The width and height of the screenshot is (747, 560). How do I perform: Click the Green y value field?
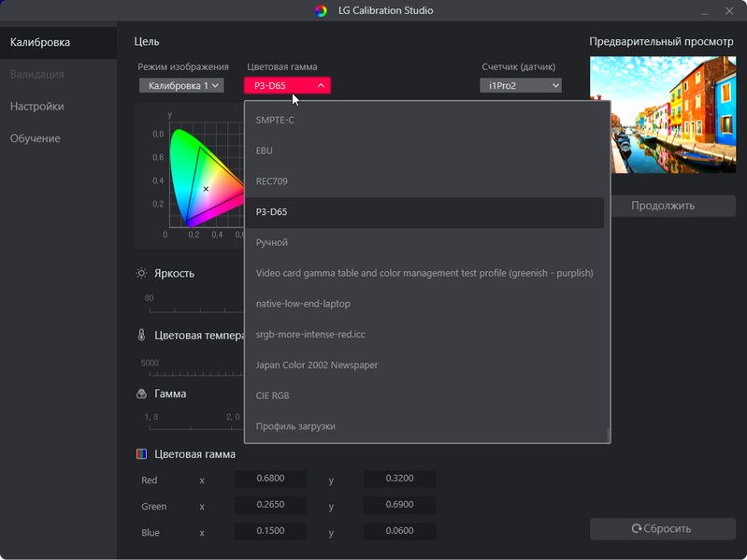coord(400,505)
